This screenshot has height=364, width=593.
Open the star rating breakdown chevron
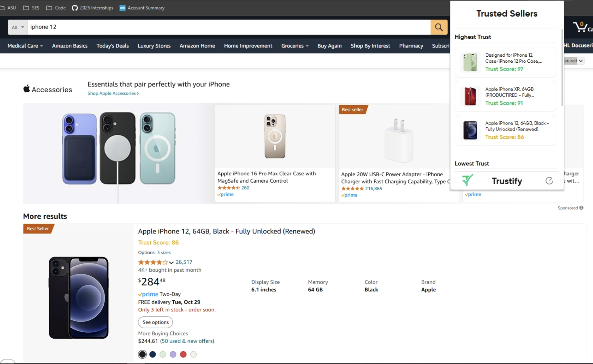click(171, 262)
